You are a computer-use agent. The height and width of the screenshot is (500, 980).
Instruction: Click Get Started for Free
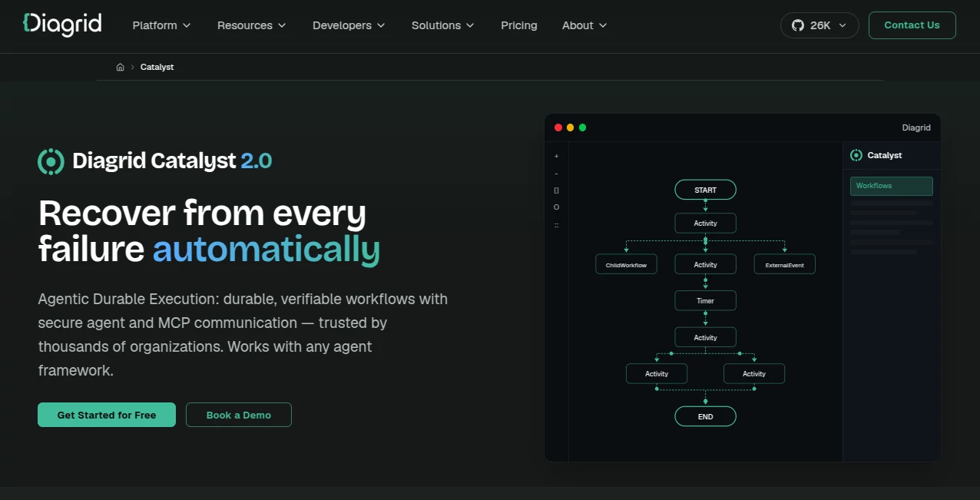click(107, 415)
